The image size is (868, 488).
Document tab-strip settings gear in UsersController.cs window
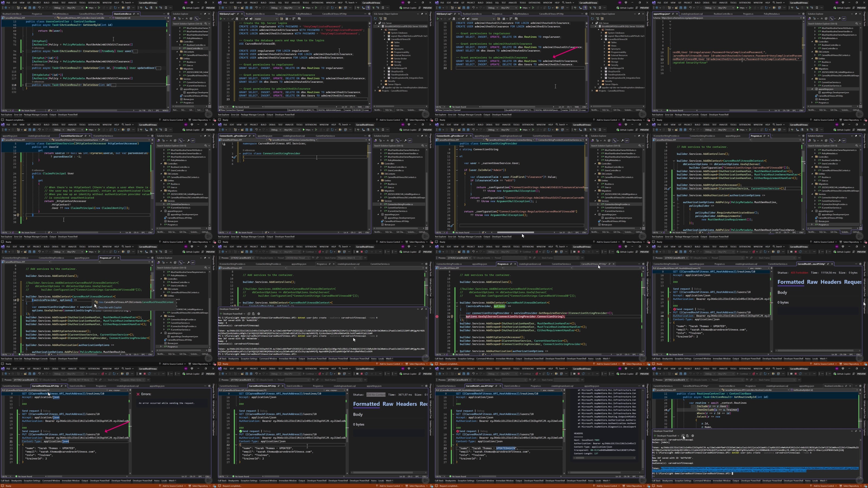168,14
